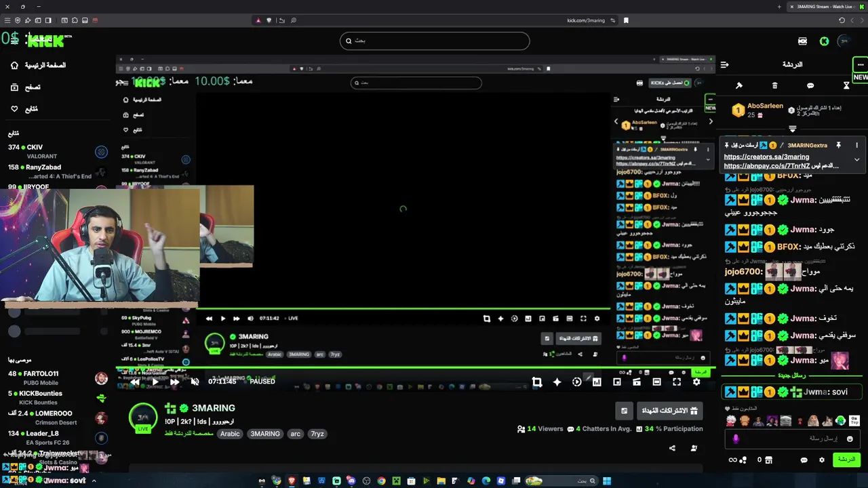Click the user icon beside share
The image size is (868, 488).
click(x=694, y=448)
